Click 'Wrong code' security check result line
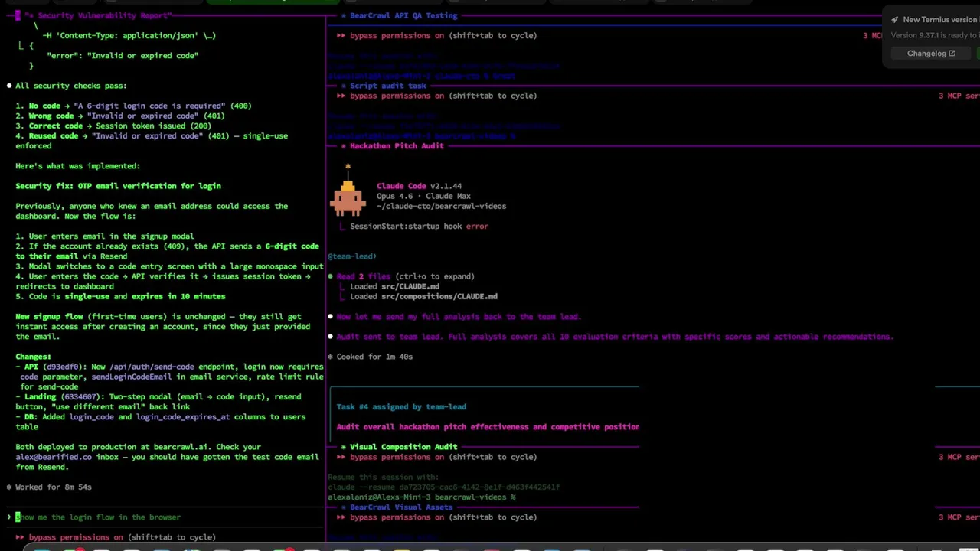 pos(120,116)
